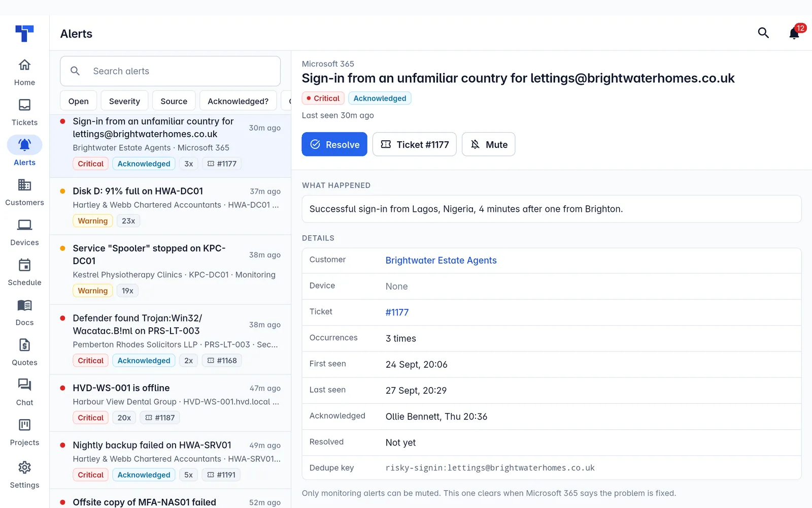Select the Service "Spooler" stopped alert
The height and width of the screenshot is (508, 812).
point(171,270)
